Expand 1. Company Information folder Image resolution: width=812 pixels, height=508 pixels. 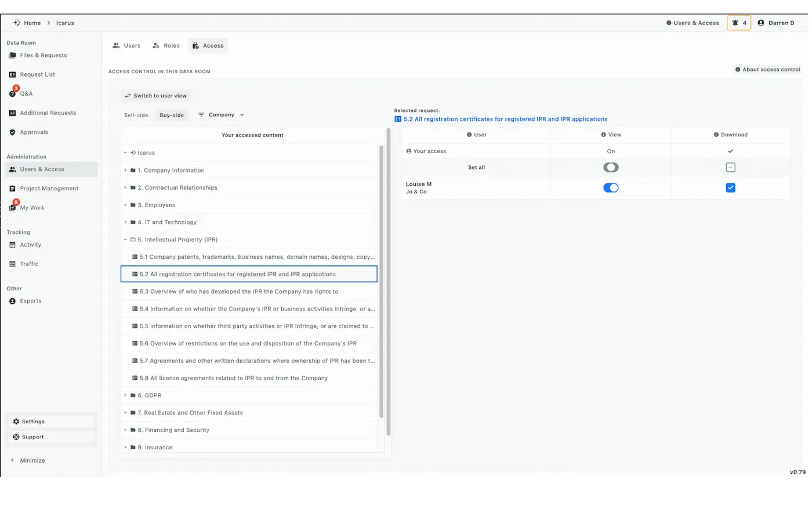125,170
